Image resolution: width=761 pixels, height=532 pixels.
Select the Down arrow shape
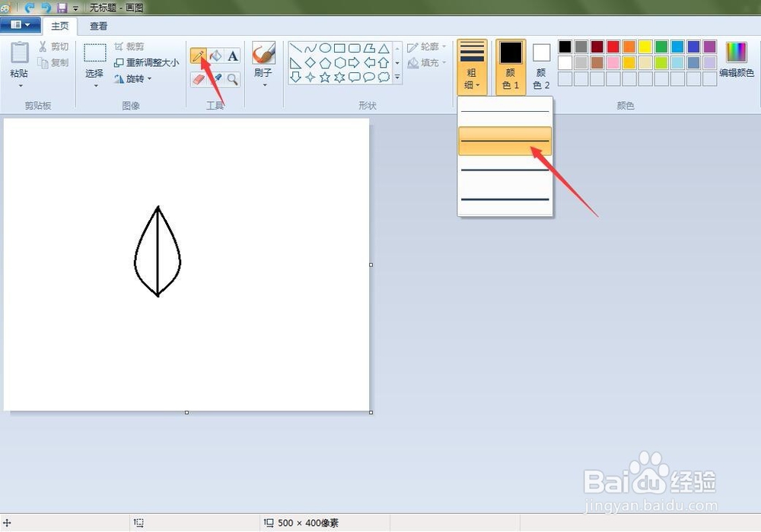point(295,77)
